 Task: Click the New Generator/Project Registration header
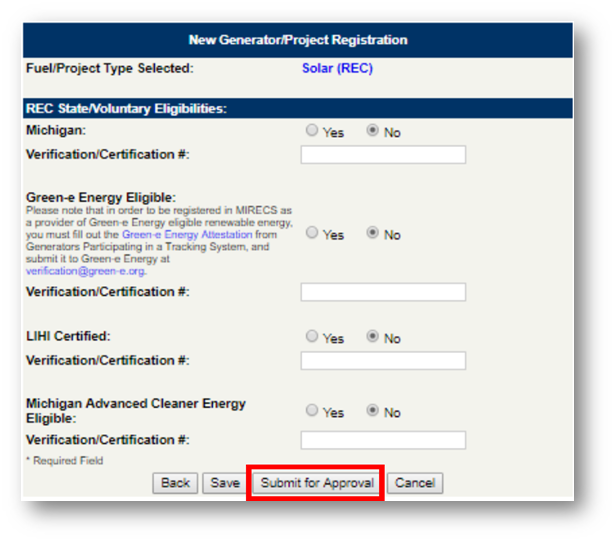[298, 40]
